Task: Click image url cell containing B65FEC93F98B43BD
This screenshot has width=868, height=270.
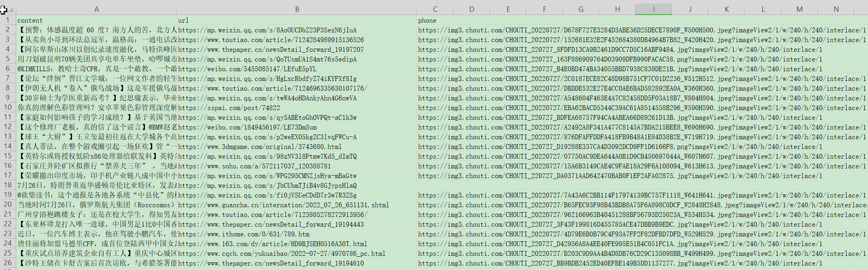Action: point(435,205)
